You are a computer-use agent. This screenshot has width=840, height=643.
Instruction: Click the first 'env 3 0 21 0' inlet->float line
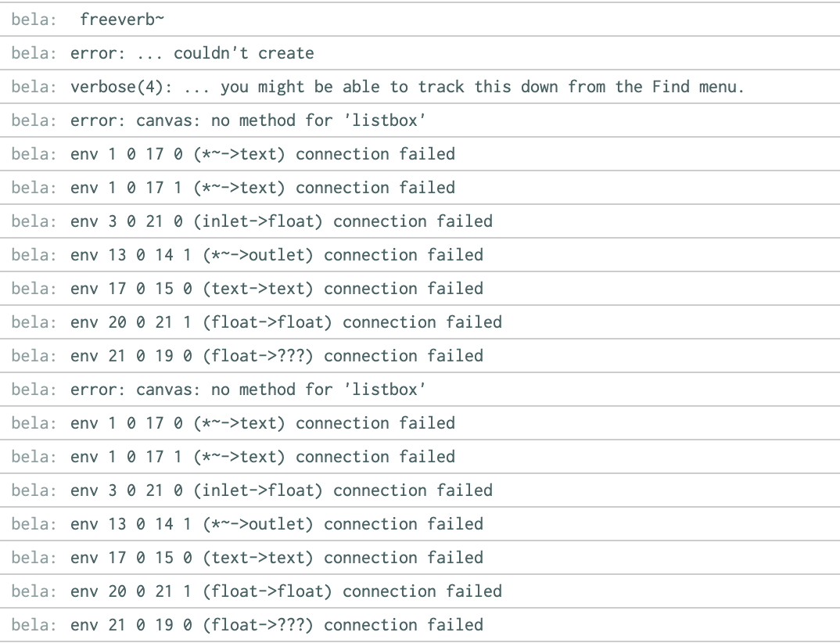coord(281,221)
